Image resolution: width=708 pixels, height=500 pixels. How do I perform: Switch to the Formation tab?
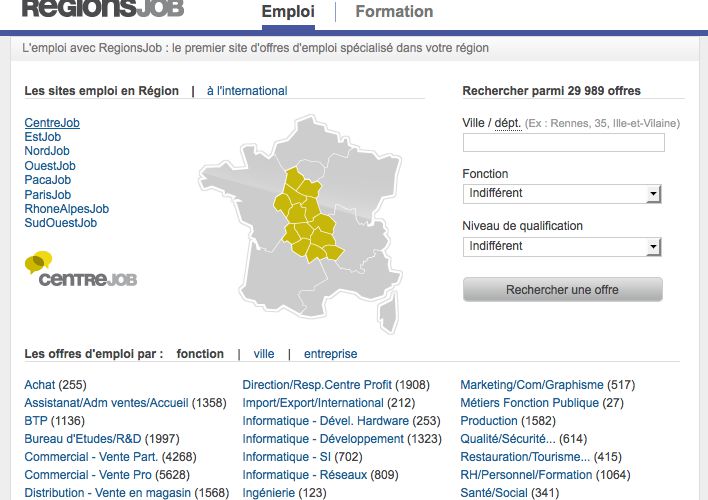(394, 12)
